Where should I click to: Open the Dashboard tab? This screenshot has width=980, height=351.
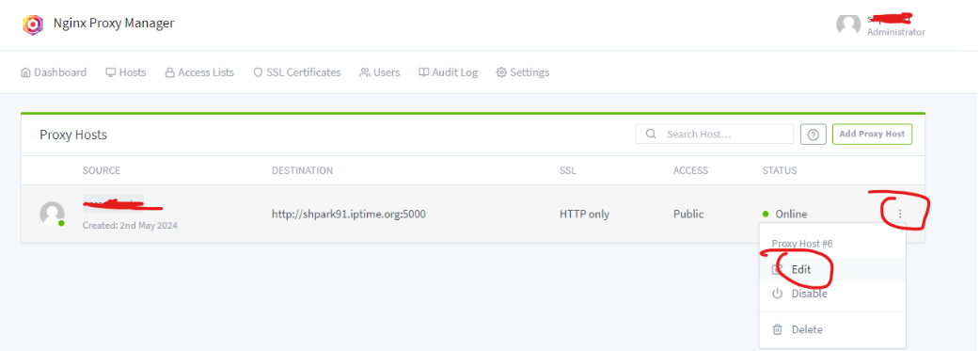53,72
